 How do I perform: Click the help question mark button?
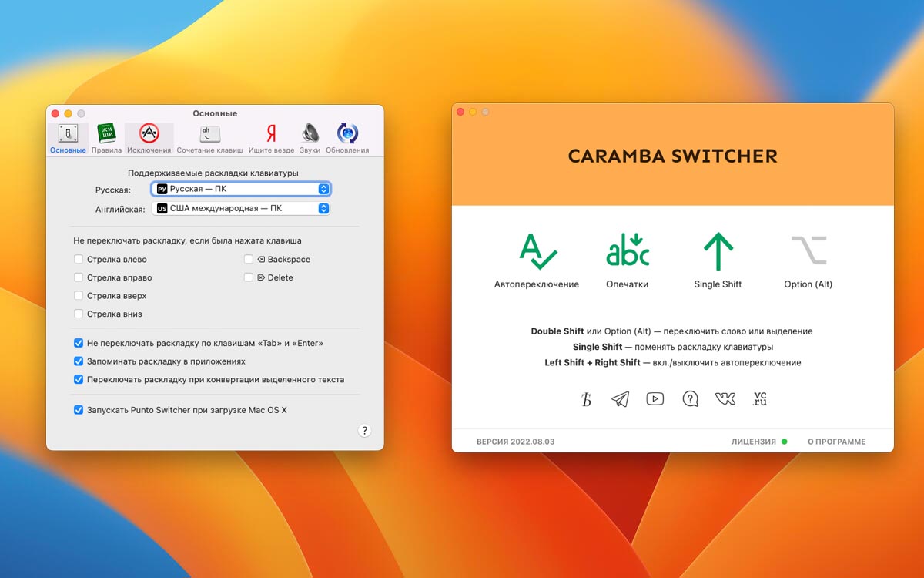point(365,431)
